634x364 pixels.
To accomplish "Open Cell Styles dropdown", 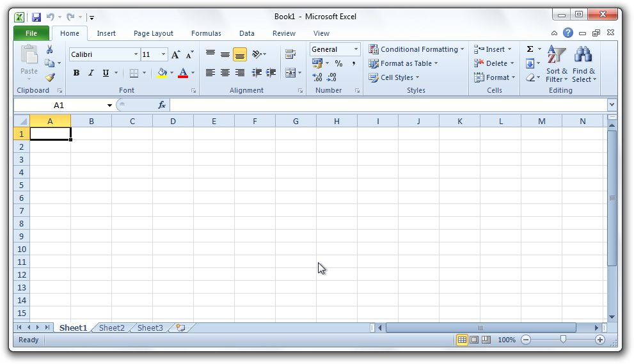I will 394,77.
